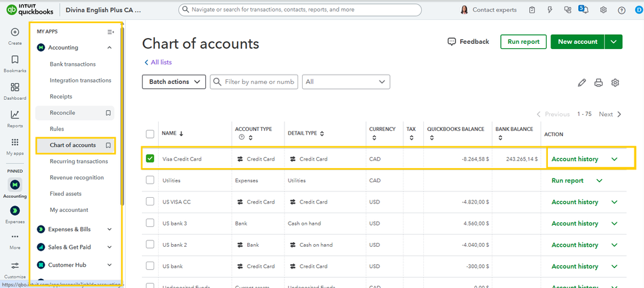Expand Utilities Run report dropdown arrow
Screen dimensions: 644x288
(x=599, y=180)
